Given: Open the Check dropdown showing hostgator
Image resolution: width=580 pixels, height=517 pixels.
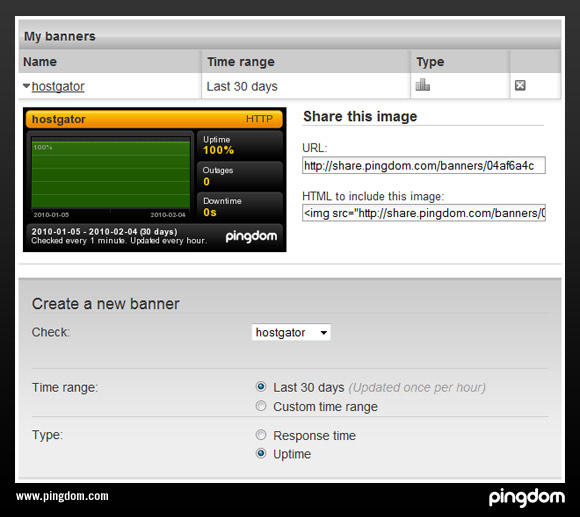Looking at the screenshot, I should tap(291, 332).
